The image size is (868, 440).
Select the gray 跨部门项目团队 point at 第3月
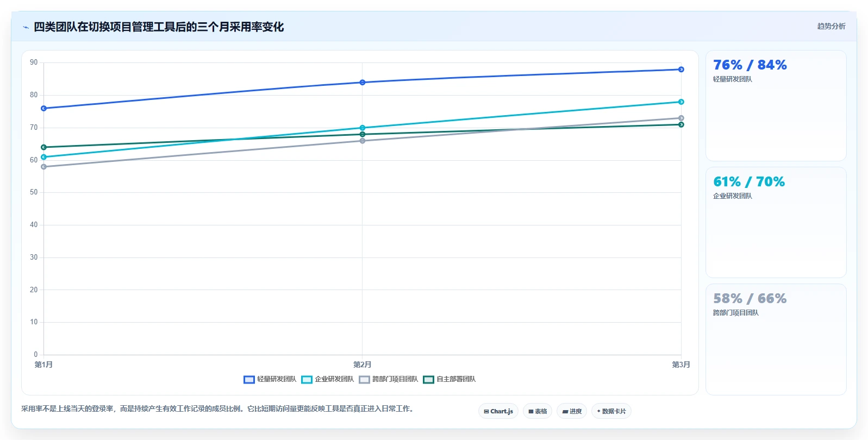[x=681, y=118]
